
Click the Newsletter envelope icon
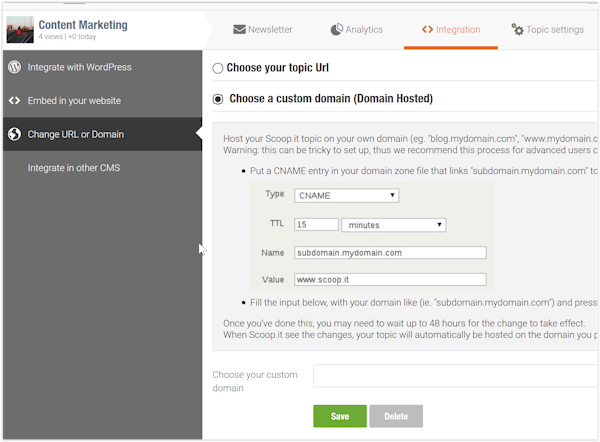pos(239,29)
